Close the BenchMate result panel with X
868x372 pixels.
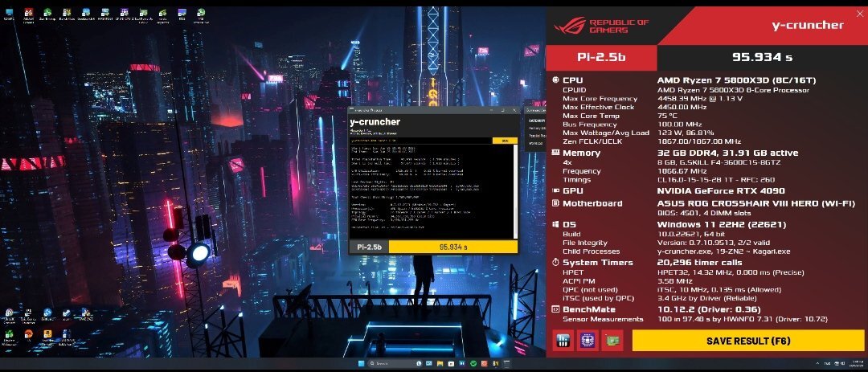coord(860,14)
